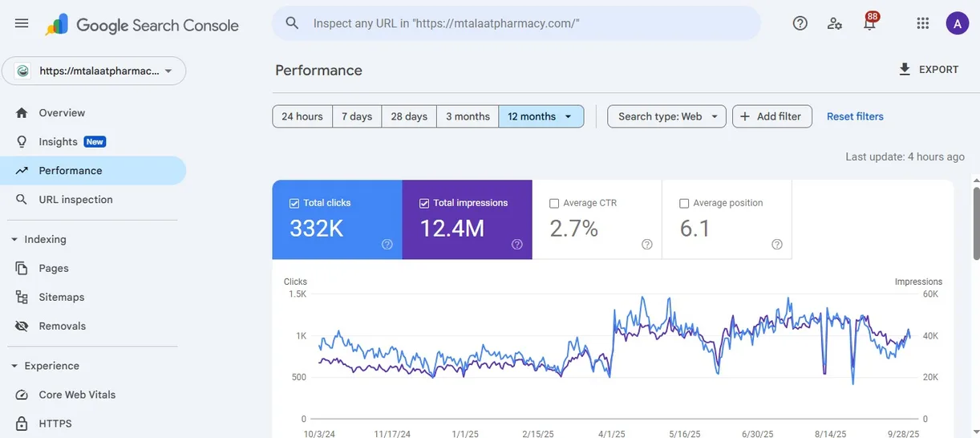
Task: Click the Core Web Vitals gauge icon
Action: (22, 395)
